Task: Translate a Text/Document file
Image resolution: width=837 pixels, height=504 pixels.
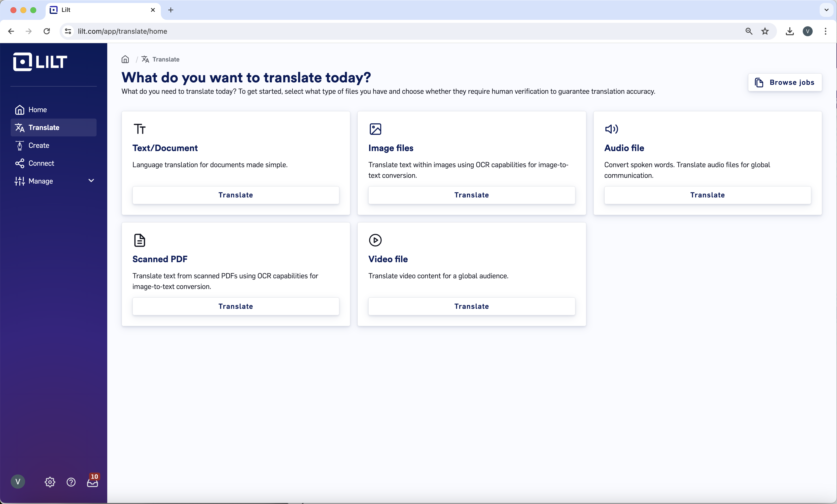Action: click(236, 195)
